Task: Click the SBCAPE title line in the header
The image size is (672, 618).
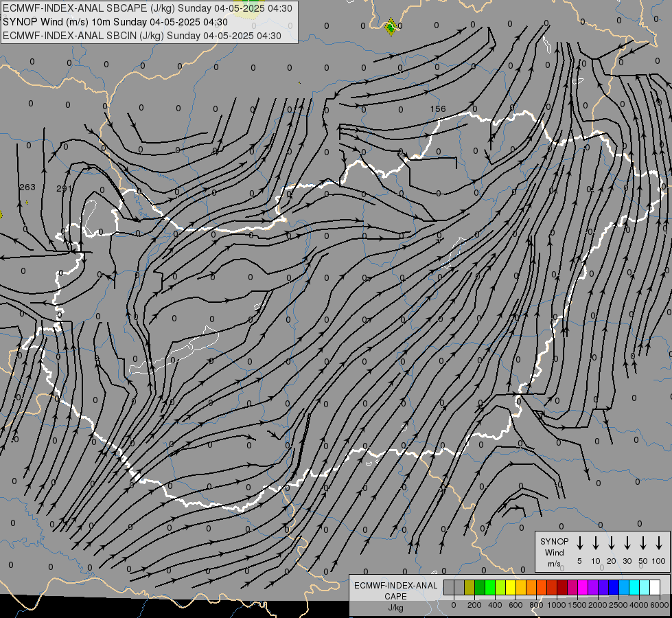Action: click(148, 8)
